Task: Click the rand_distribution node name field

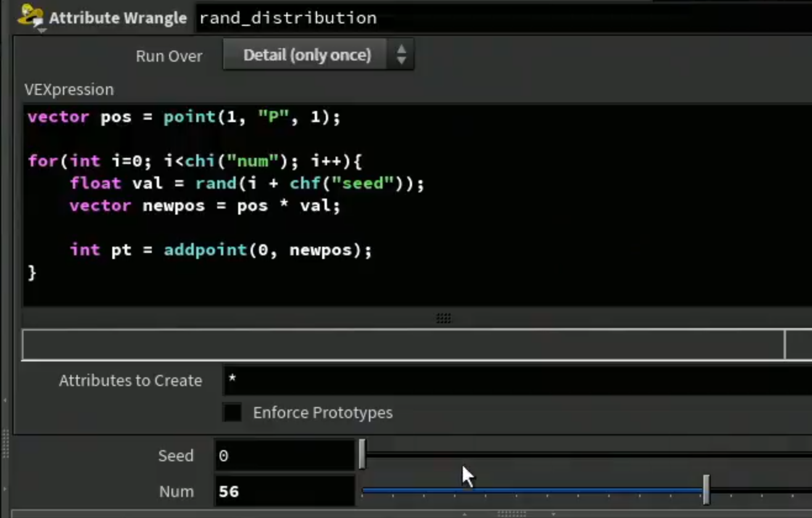Action: [x=503, y=18]
